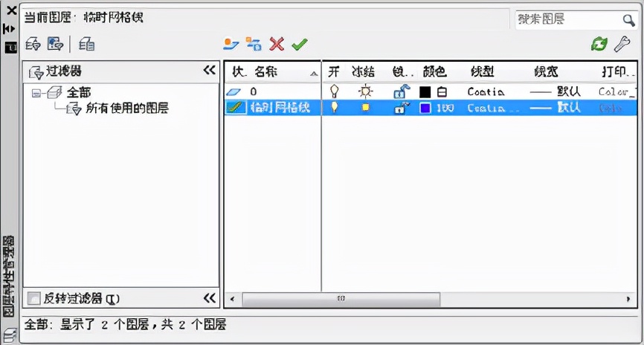This screenshot has height=345, width=644.
Task: Open New Group Filter icon
Action: (x=55, y=44)
